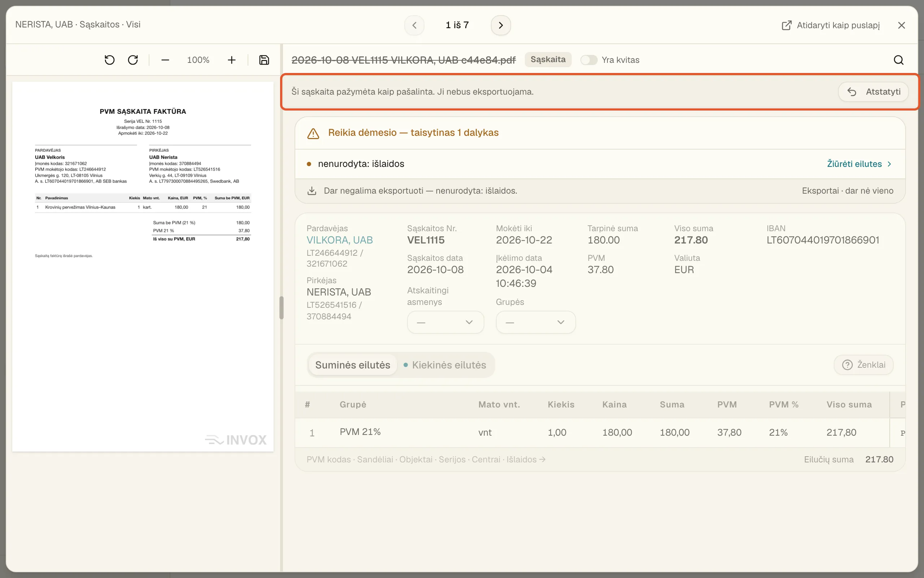Viewport: 924px width, 578px height.
Task: Open the Žiūrėti eilutes link
Action: [859, 164]
